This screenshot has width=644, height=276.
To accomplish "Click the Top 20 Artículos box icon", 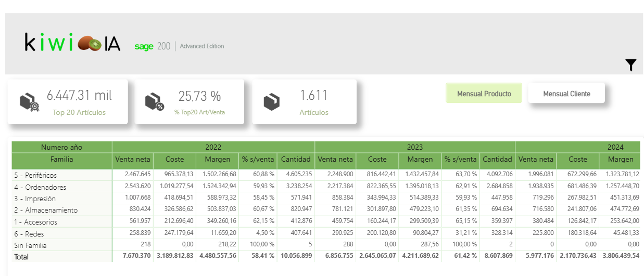I will tap(29, 102).
